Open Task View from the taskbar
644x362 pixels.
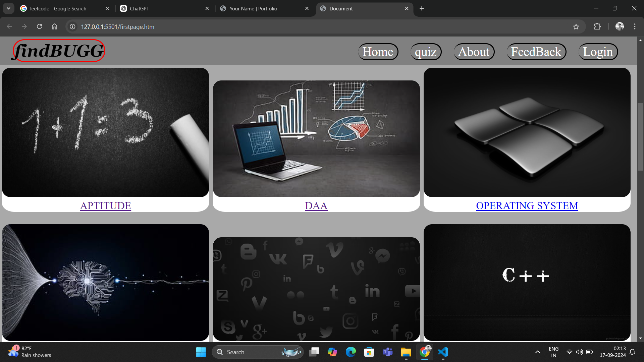click(314, 352)
